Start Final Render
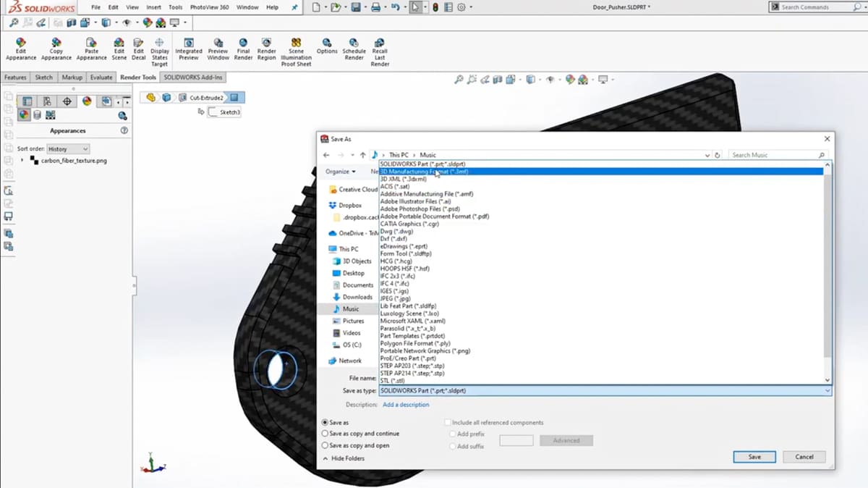The image size is (868, 488). tap(243, 49)
